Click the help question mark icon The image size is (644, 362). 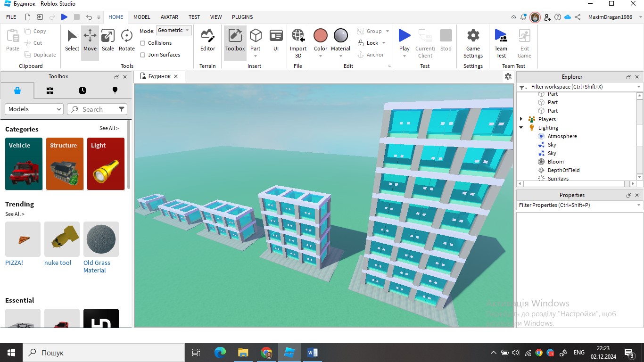558,17
